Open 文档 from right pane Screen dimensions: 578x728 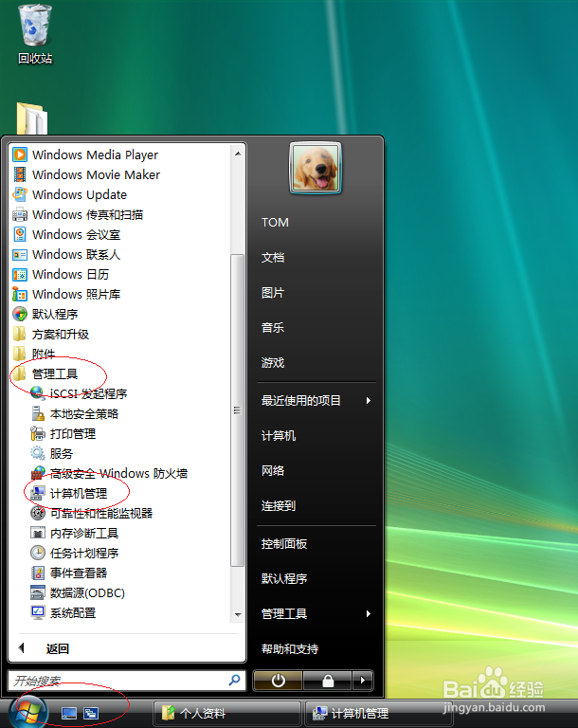273,257
